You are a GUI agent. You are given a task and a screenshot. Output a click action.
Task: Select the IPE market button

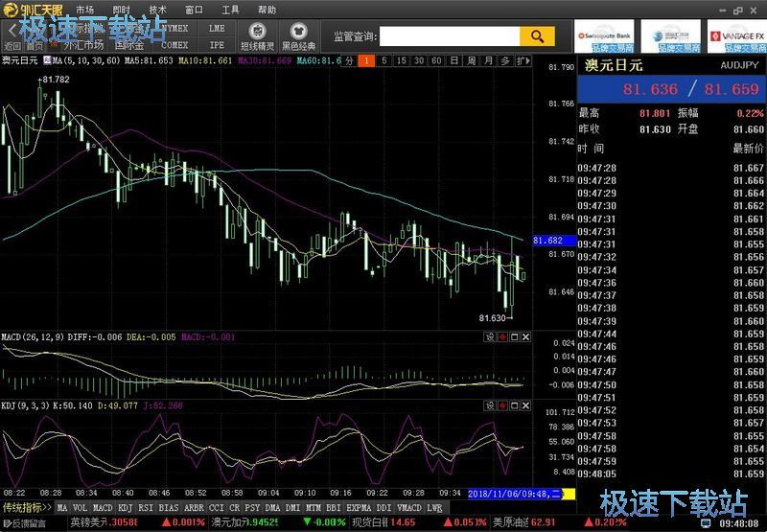click(x=217, y=45)
